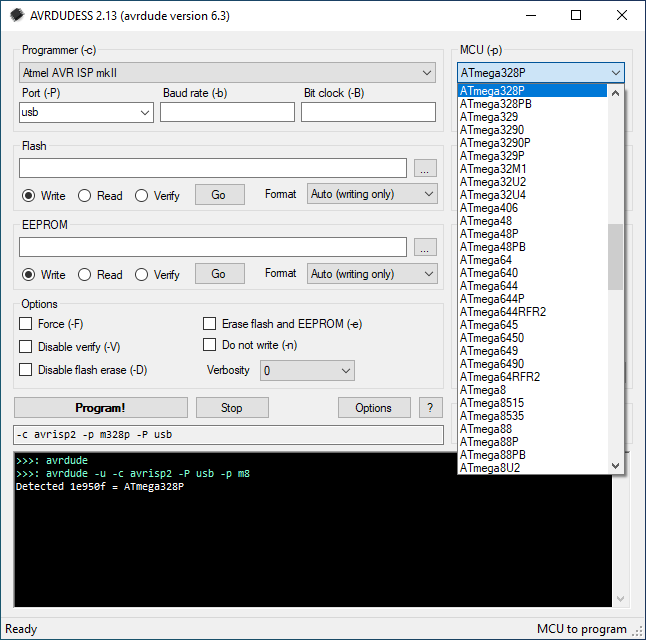Select ATmega8515 in the MCU list
The image size is (646, 640).
[532, 403]
